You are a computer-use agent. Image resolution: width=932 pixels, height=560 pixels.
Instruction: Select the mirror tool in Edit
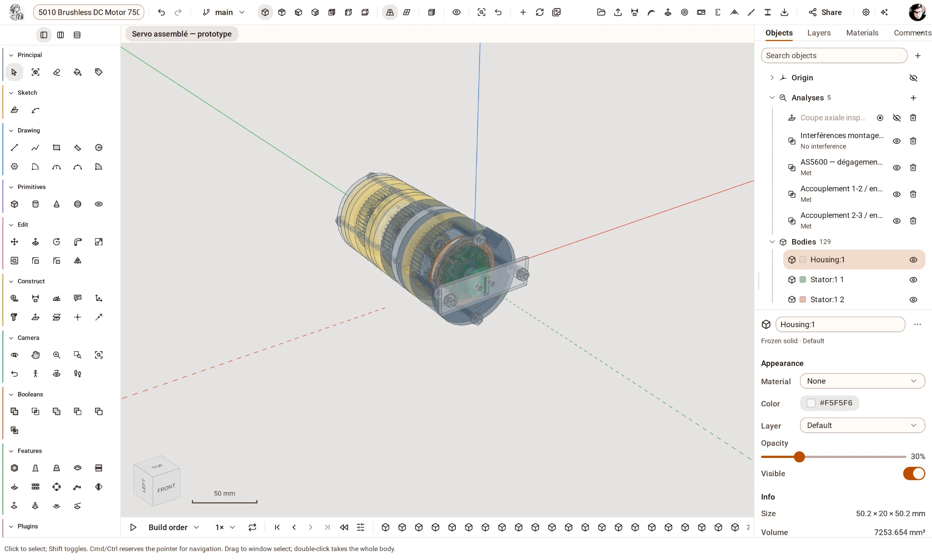[78, 261]
